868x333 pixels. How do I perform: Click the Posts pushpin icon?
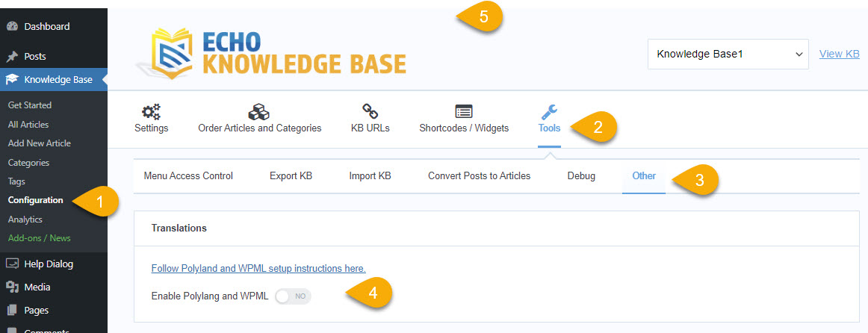point(12,57)
